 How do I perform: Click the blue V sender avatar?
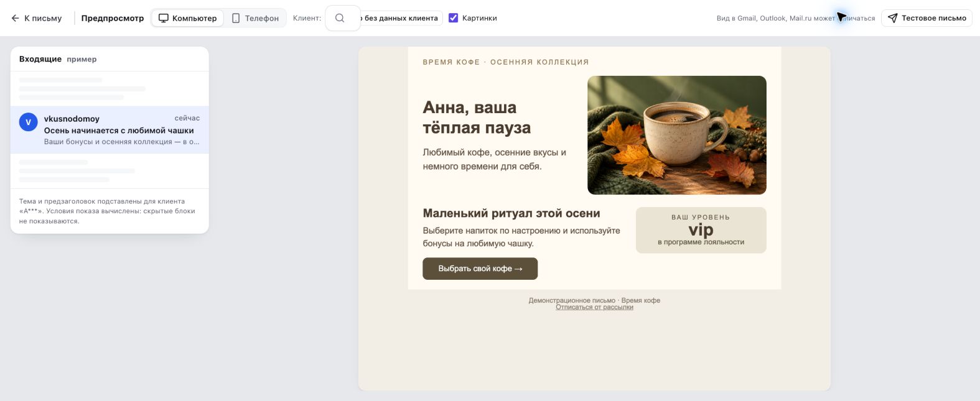point(28,122)
